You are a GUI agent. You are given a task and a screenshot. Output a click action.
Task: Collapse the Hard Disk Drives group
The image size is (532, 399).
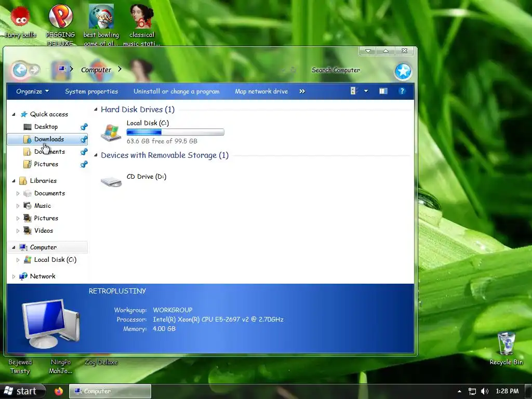[x=96, y=109]
